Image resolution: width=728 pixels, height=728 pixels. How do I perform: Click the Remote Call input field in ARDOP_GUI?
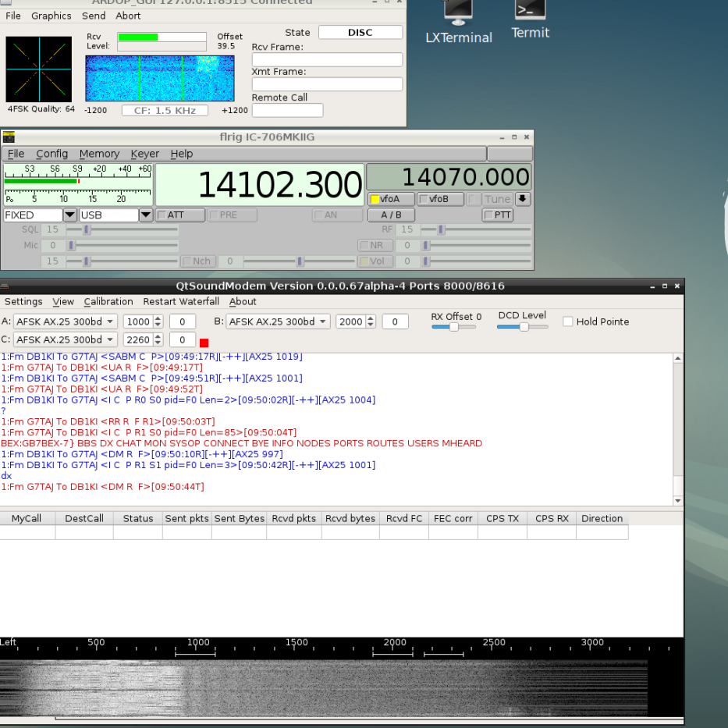tap(286, 109)
